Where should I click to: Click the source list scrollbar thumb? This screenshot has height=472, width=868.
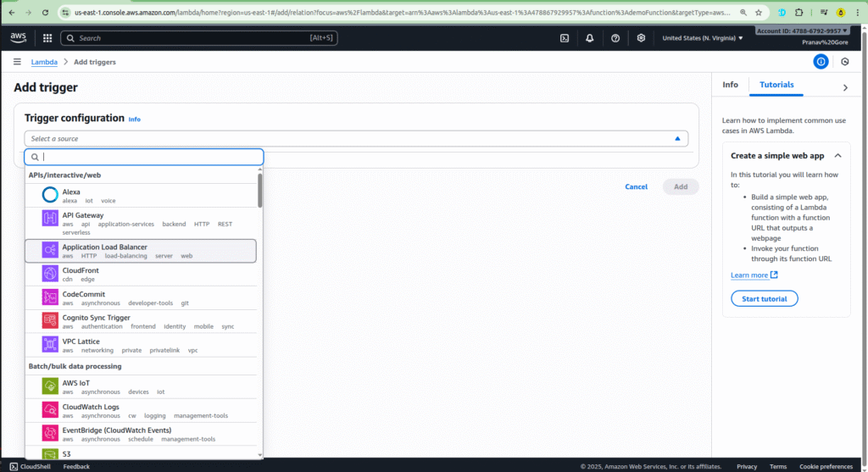(259, 191)
